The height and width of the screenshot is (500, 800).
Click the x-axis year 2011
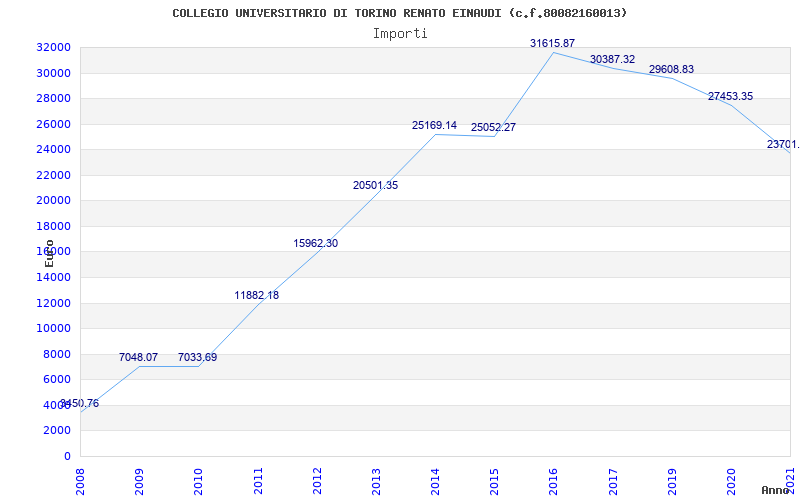258,482
